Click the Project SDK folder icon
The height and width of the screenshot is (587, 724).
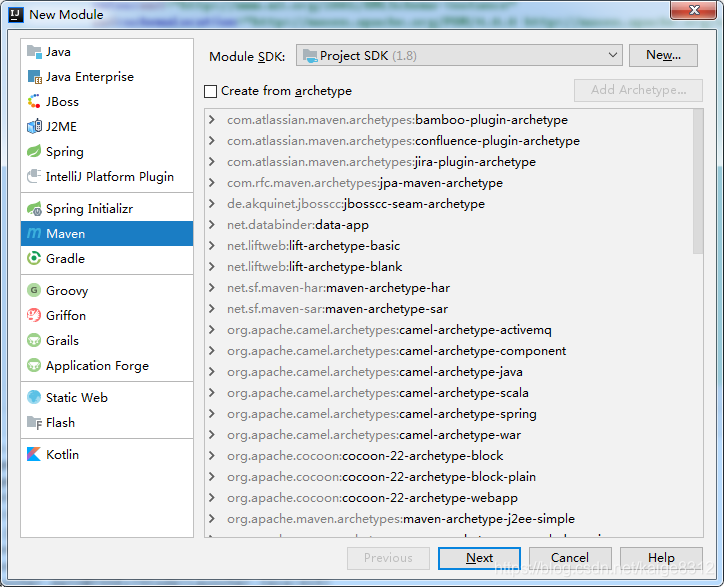tap(310, 56)
